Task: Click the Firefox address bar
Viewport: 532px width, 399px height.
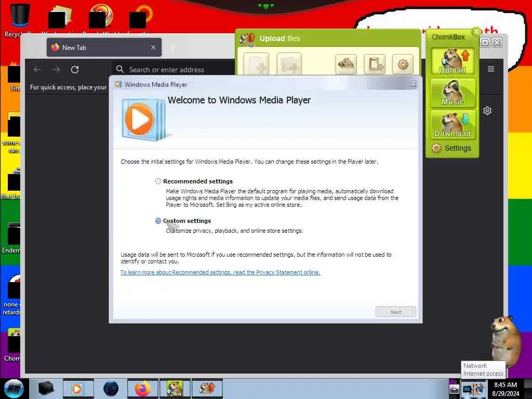Action: (173, 70)
